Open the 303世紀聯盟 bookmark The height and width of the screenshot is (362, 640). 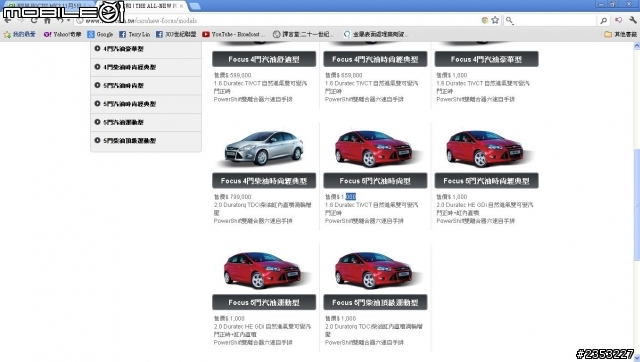[176, 34]
